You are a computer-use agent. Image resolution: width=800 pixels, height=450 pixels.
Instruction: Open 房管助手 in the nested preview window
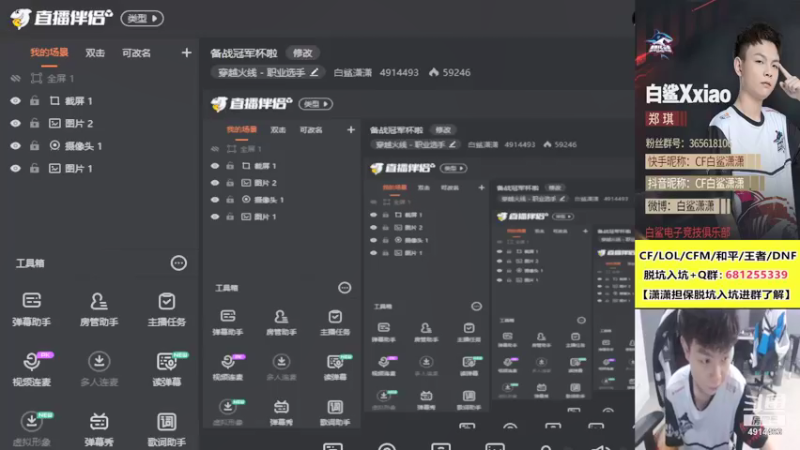[281, 322]
